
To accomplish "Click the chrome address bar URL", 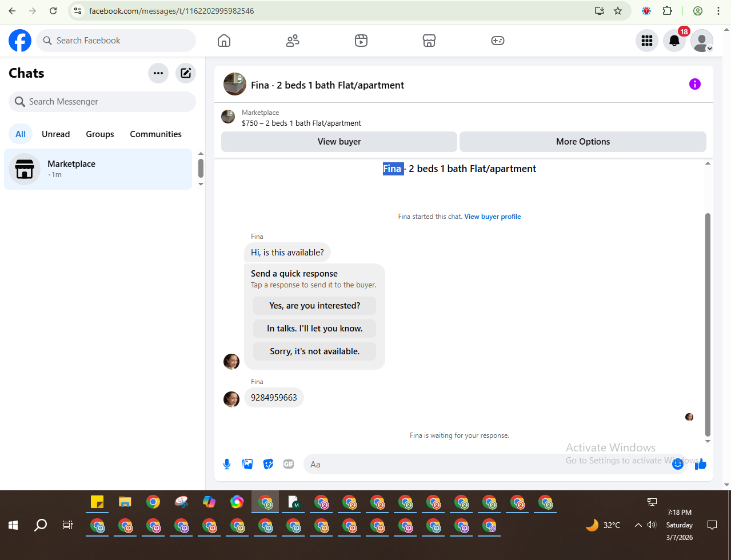I will coord(171,11).
